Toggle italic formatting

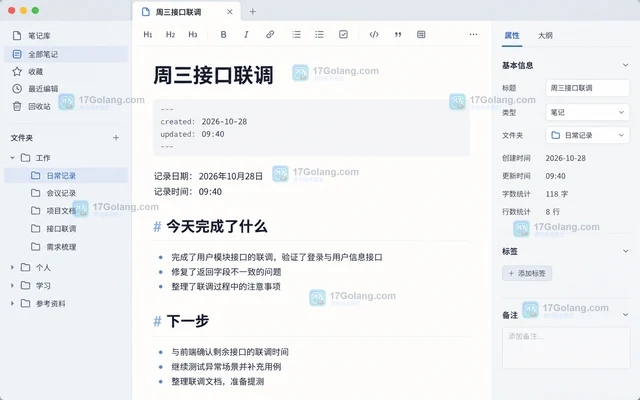pos(246,35)
